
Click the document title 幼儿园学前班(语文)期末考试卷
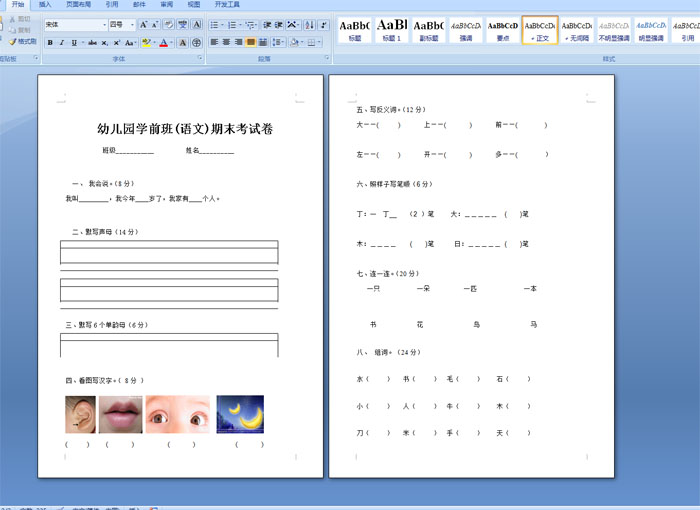point(185,129)
